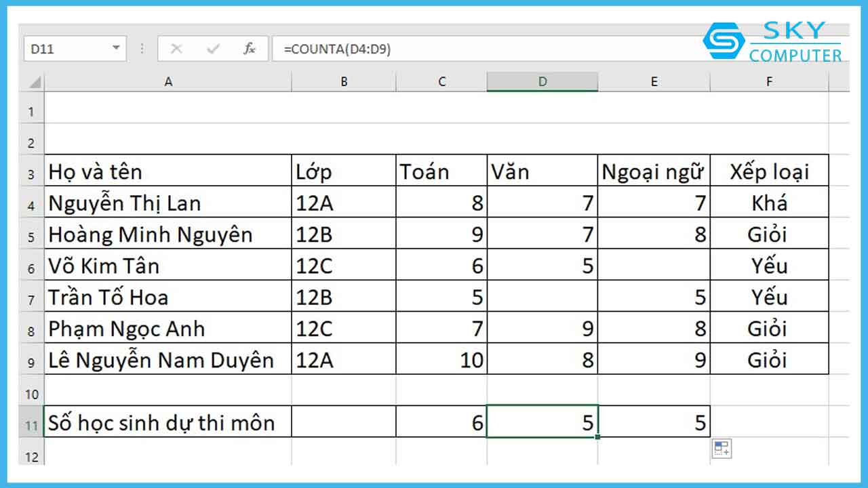Open the Auto Fill Options icon
868x488 pixels.
722,448
